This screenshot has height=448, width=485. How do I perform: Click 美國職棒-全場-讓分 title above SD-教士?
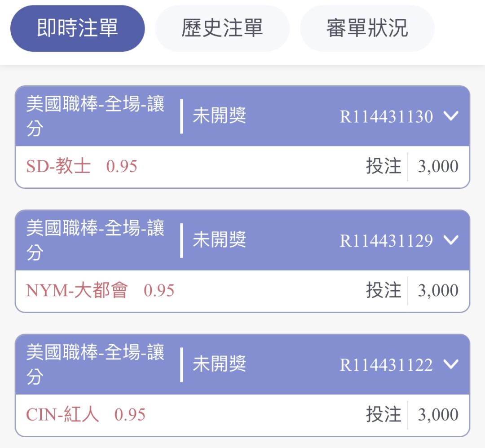[95, 116]
